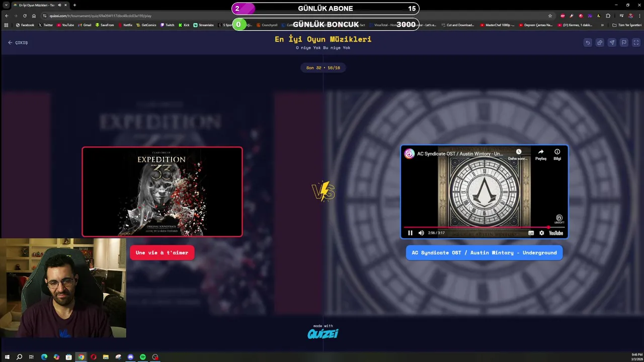Bookmark this page with star icon
Screen dimensions: 644x362
[550, 16]
